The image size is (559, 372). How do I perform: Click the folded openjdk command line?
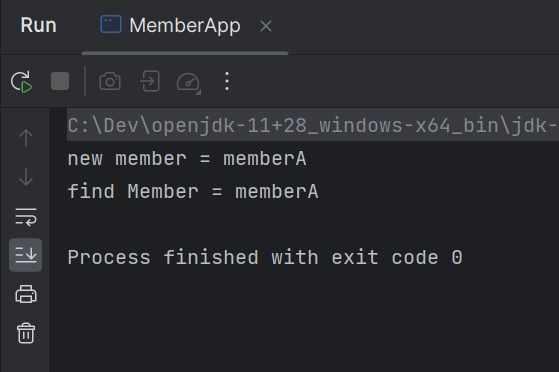(313, 125)
